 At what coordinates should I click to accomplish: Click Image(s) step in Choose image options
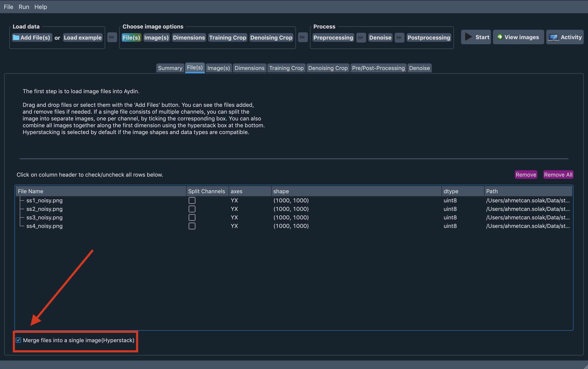(156, 38)
